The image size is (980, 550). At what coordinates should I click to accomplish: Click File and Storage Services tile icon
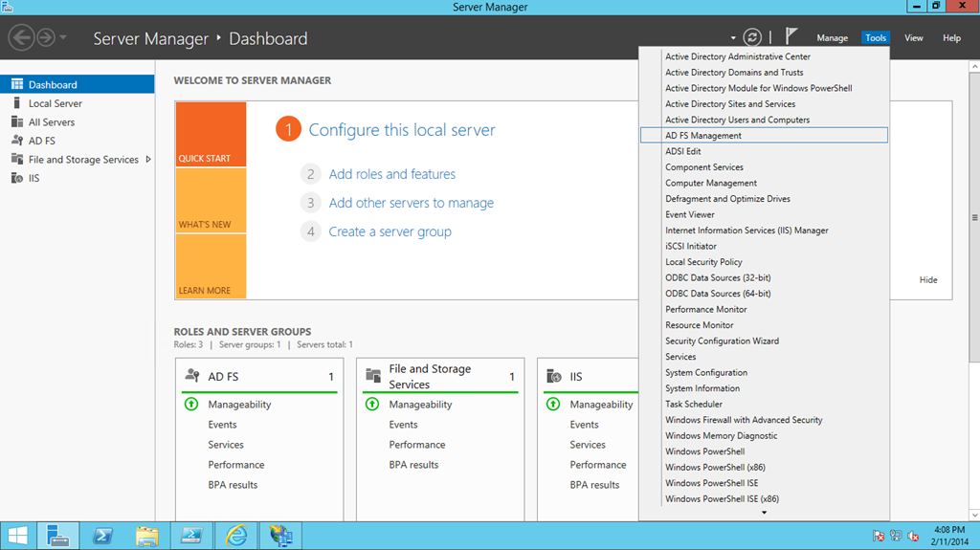click(x=373, y=376)
